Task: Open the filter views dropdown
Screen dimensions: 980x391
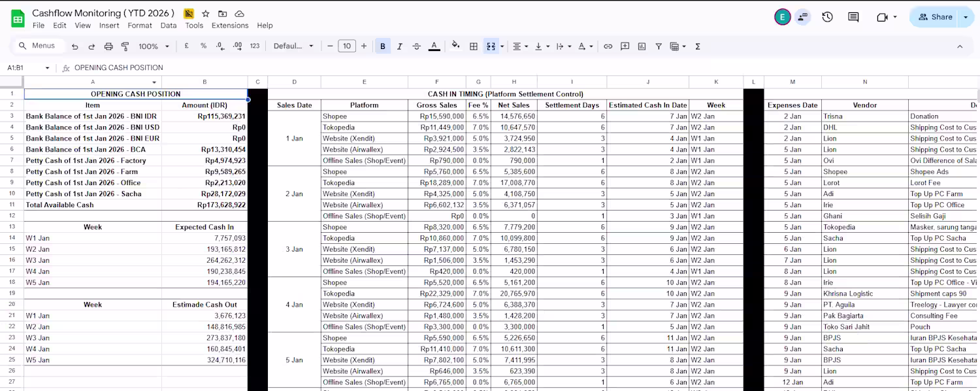Action: tap(679, 46)
